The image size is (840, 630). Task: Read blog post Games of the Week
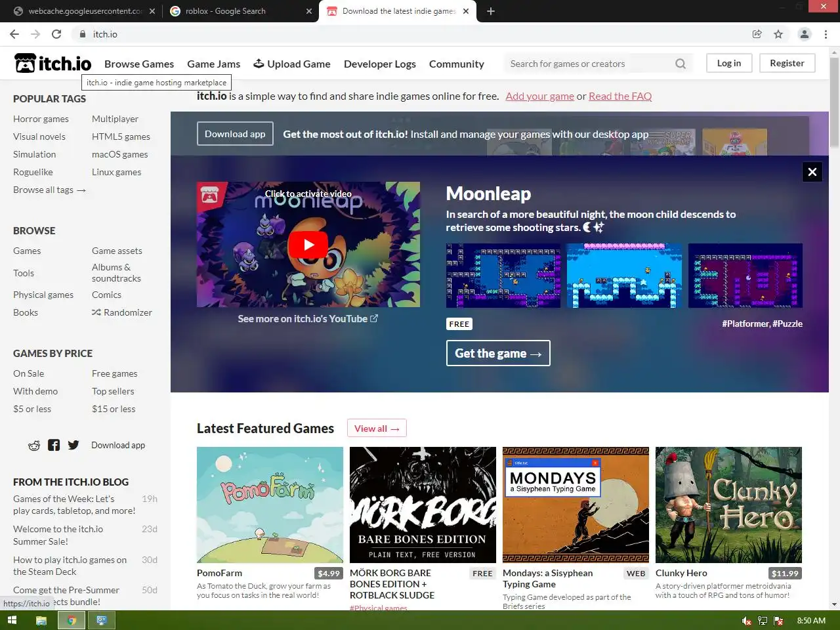coord(74,505)
